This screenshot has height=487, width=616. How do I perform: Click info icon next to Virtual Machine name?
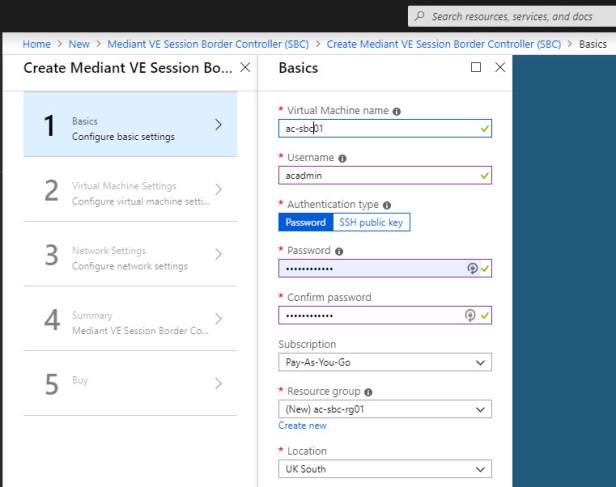pos(397,111)
